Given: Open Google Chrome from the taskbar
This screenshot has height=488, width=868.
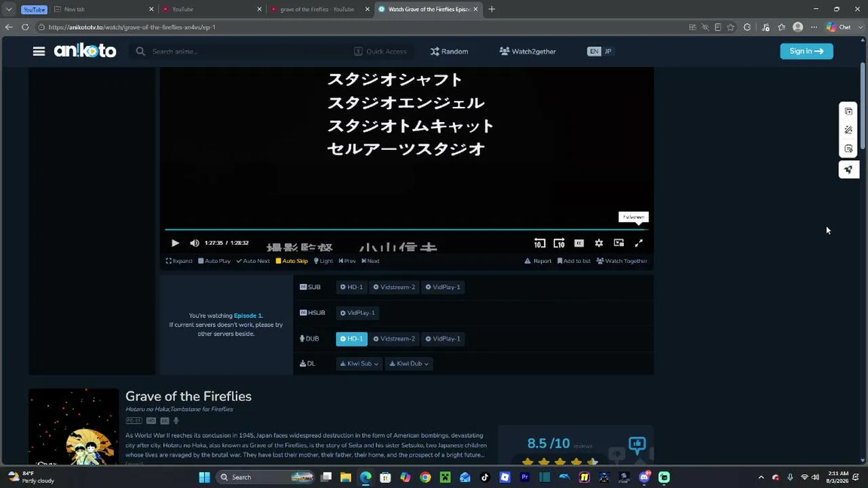Looking at the screenshot, I should pyautogui.click(x=425, y=477).
